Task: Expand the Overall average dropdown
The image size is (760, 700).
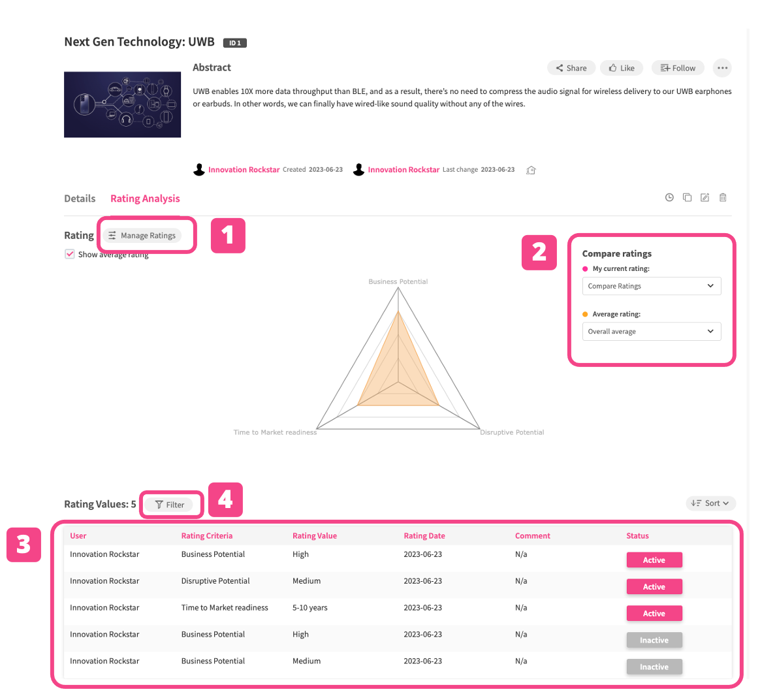Action: 651,332
